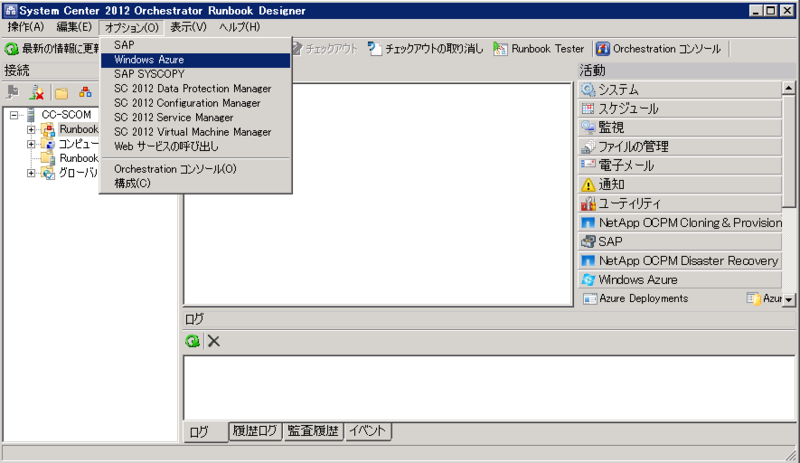Screen dimensions: 800x463
Task: Choose SAP in options menu
Action: [x=195, y=45]
